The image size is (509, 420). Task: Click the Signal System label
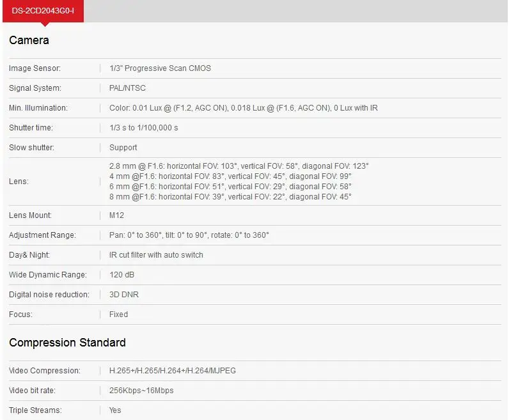pyautogui.click(x=35, y=88)
